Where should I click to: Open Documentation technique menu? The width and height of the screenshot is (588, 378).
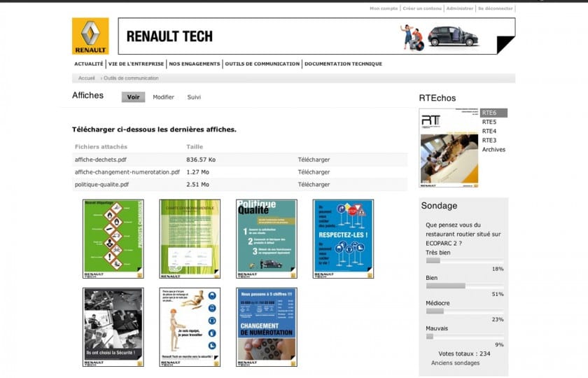point(343,64)
